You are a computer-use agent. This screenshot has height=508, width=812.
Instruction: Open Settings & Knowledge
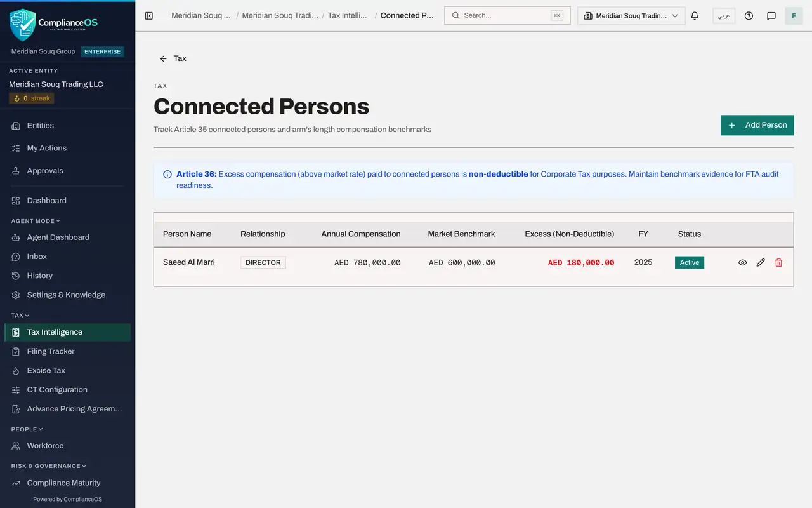click(67, 295)
